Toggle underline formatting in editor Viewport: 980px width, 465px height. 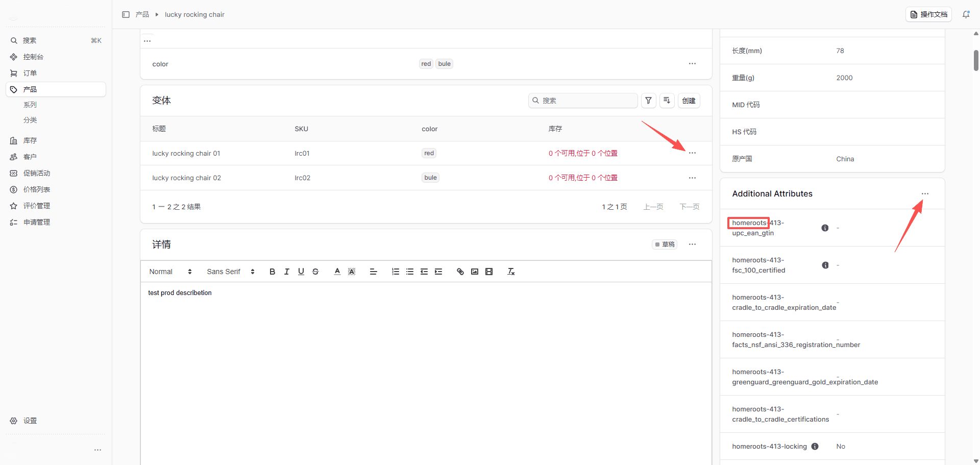click(x=301, y=272)
